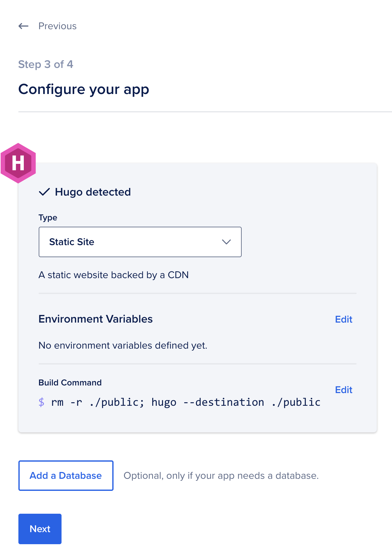The width and height of the screenshot is (392, 548).
Task: Edit the Build Command
Action: pos(343,390)
